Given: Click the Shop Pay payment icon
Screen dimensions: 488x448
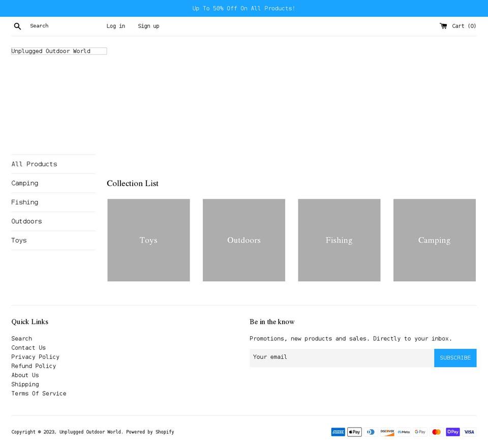Looking at the screenshot, I should point(452,432).
